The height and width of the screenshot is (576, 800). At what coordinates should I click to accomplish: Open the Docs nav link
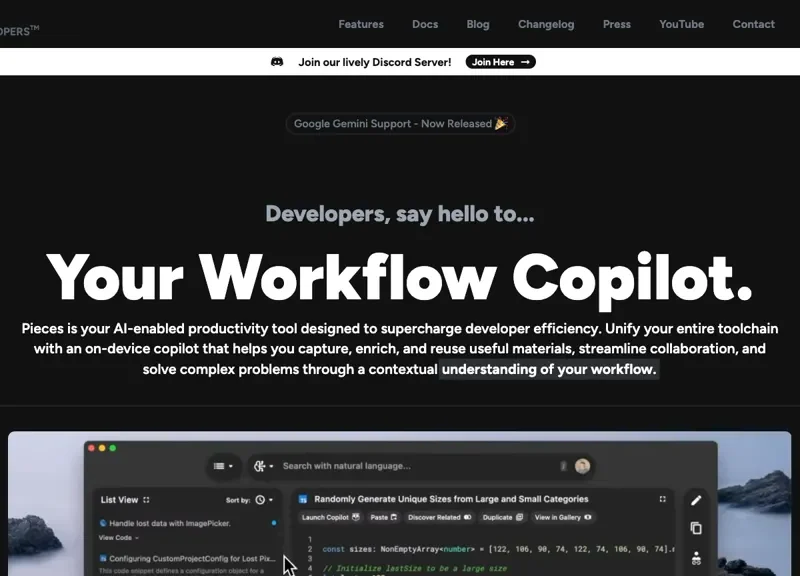tap(425, 24)
